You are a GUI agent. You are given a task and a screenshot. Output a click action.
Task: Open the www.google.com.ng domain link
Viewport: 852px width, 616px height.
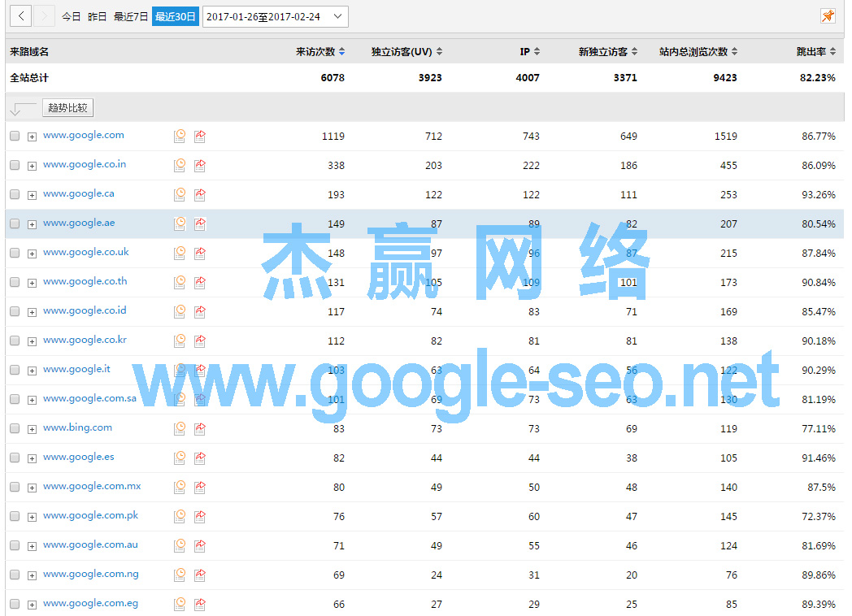pyautogui.click(x=91, y=574)
